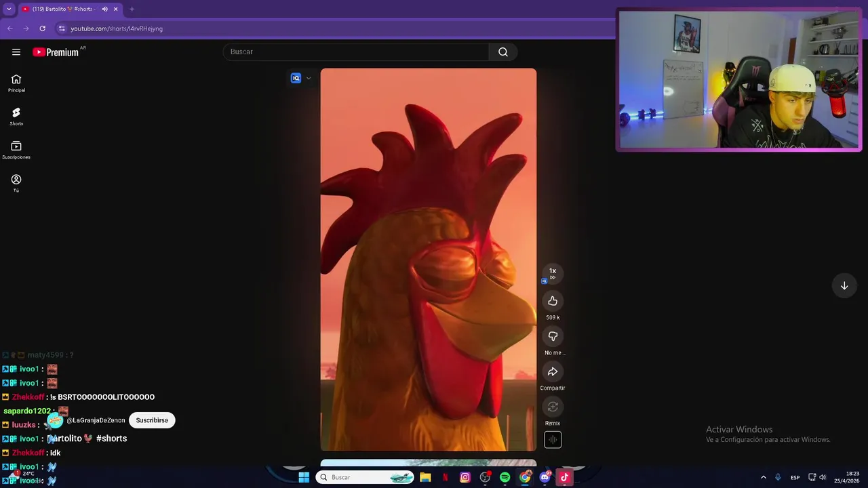Click browser back arrow
868x488 pixels.
point(9,28)
